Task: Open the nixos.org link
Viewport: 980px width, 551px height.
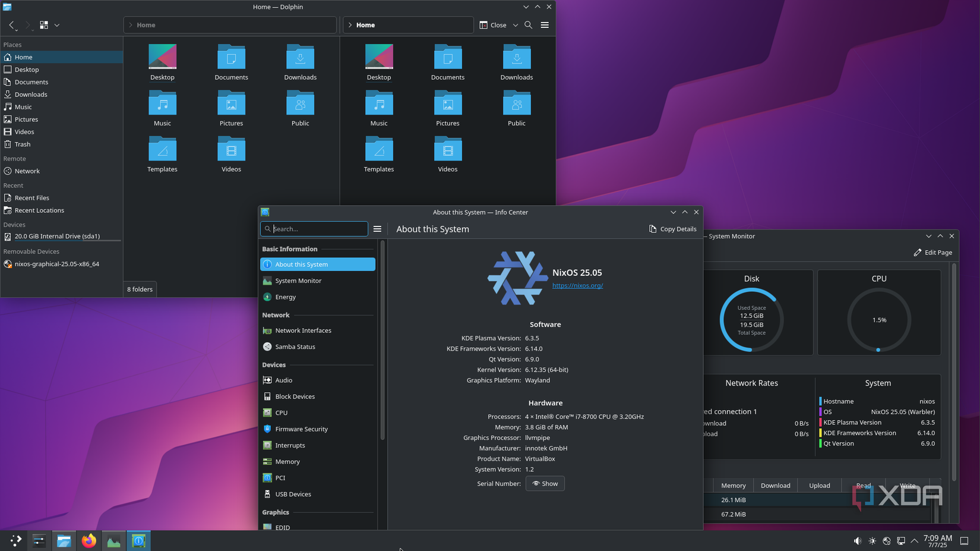Action: (x=577, y=285)
